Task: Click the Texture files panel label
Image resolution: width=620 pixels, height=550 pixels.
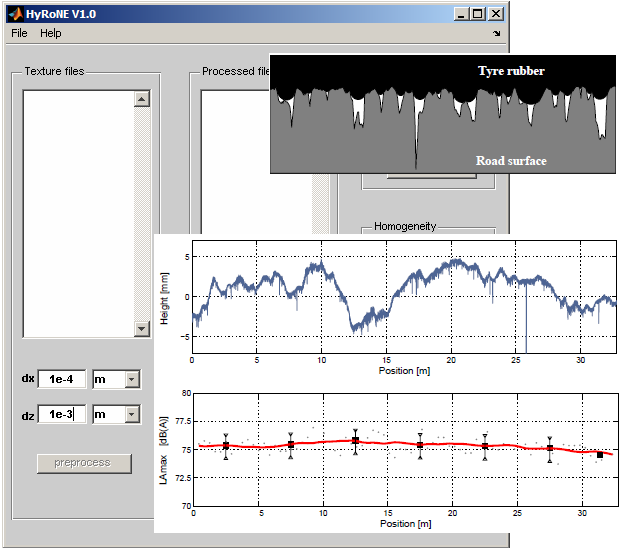Action: pos(55,71)
